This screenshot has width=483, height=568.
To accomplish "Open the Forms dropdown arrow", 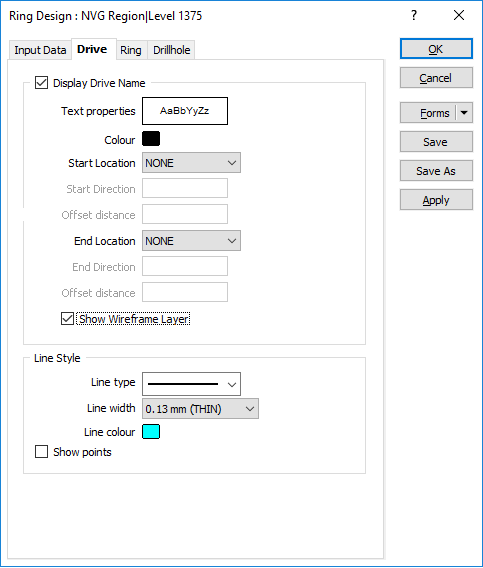I will (x=464, y=113).
